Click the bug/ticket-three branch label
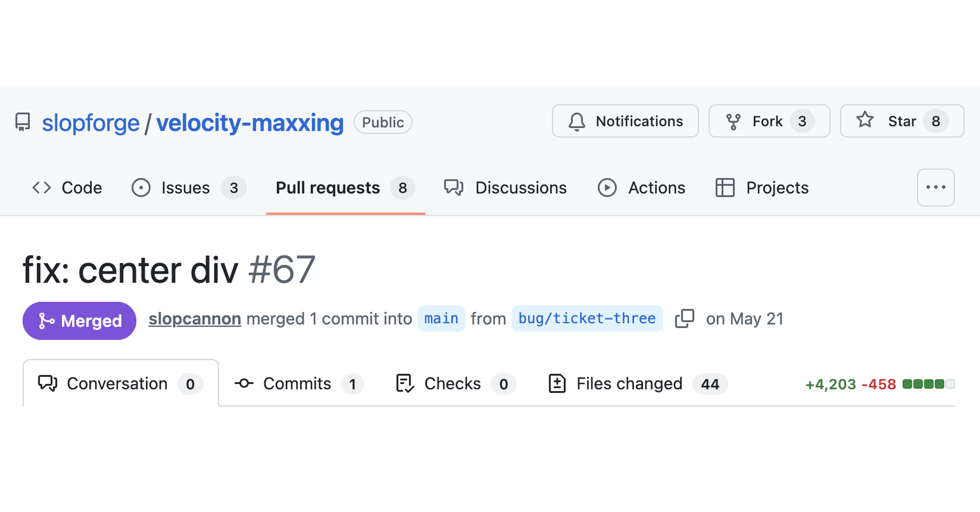 click(587, 318)
